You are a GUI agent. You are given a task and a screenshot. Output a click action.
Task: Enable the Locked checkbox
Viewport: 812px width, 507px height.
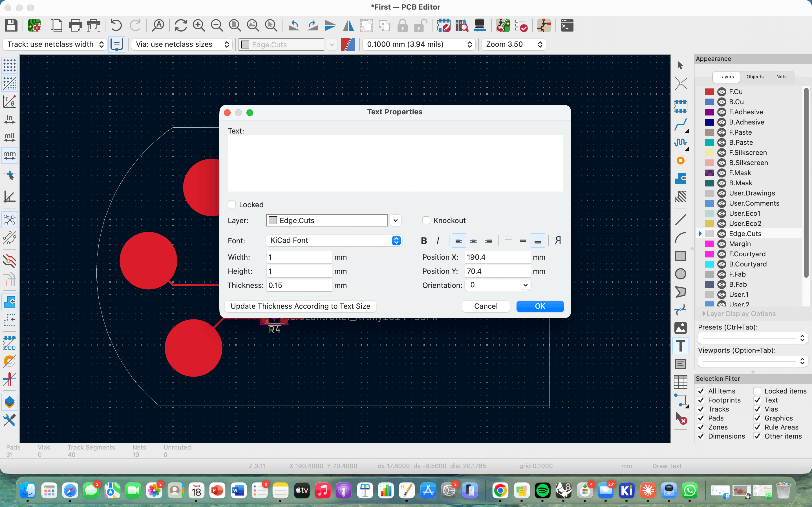tap(232, 204)
